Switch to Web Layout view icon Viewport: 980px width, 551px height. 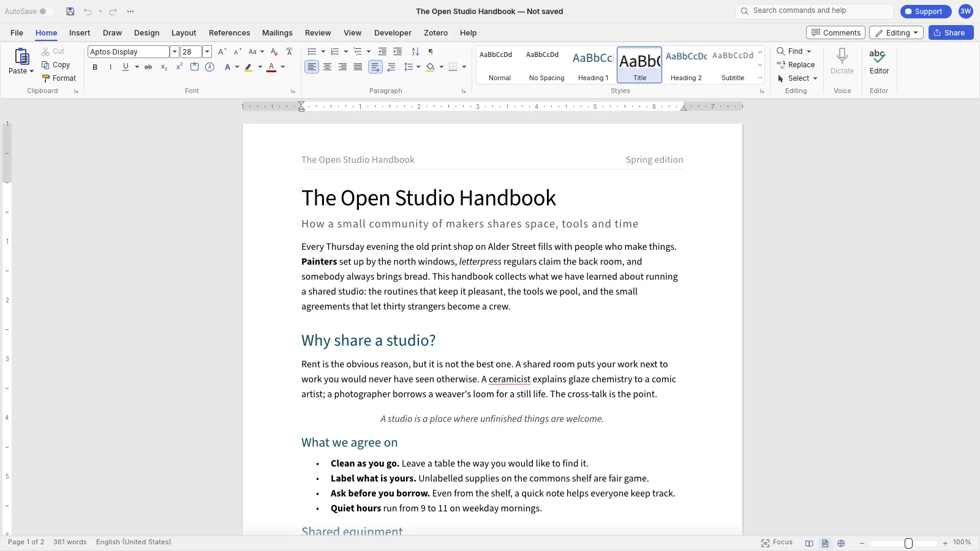(841, 543)
